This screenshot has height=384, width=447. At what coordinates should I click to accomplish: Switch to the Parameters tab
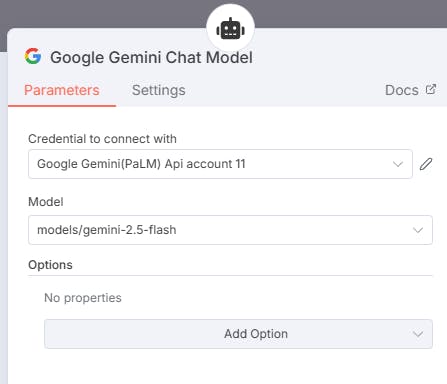pos(62,90)
